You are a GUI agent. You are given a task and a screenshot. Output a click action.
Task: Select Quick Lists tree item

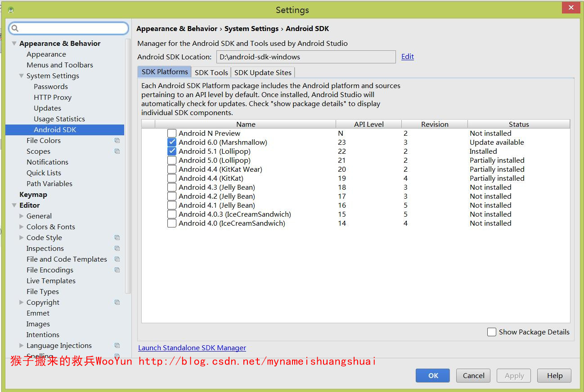(x=44, y=173)
